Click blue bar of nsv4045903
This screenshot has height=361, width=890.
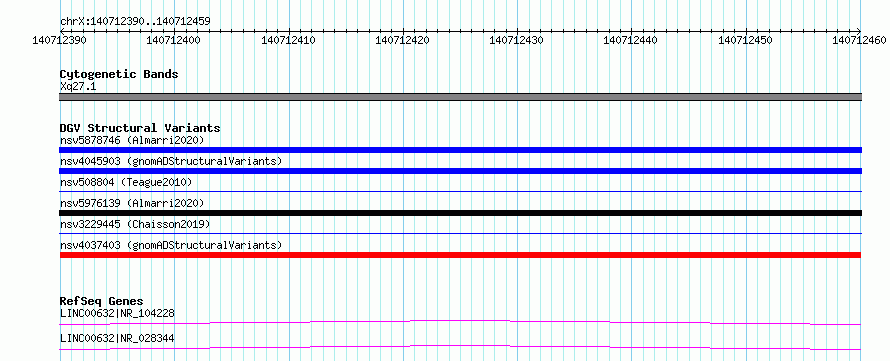point(460,171)
